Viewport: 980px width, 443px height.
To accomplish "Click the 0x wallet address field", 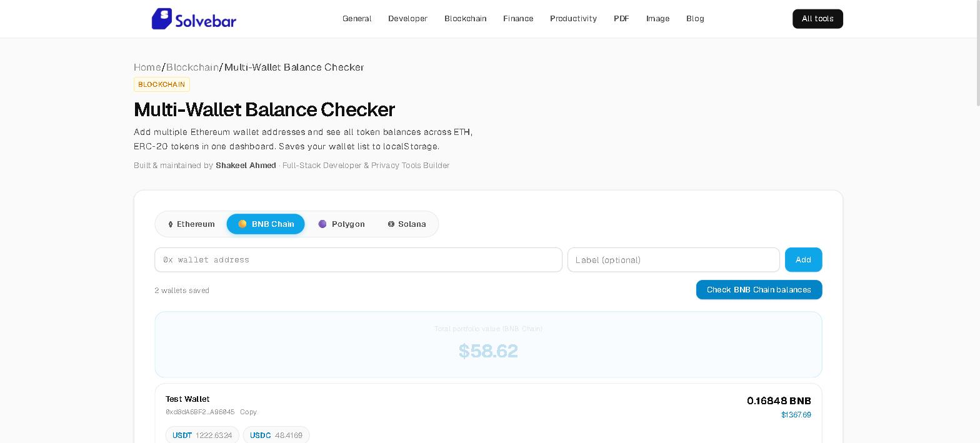I will click(358, 260).
